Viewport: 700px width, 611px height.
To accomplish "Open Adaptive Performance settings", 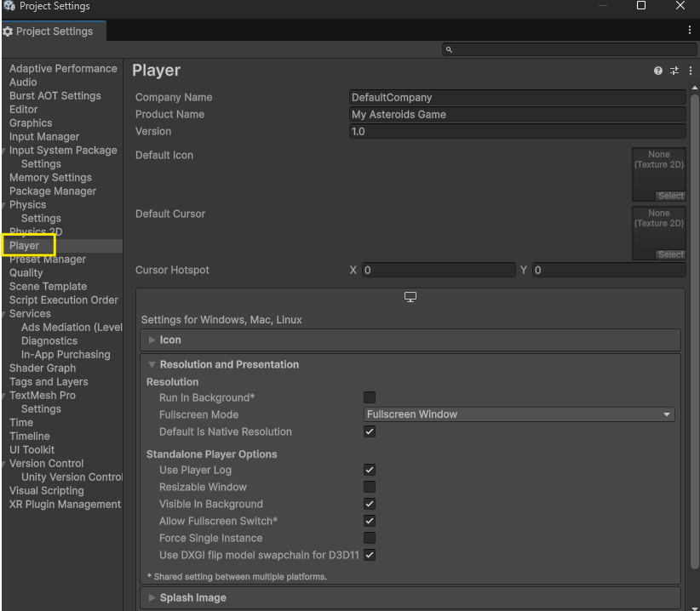I will [x=63, y=69].
